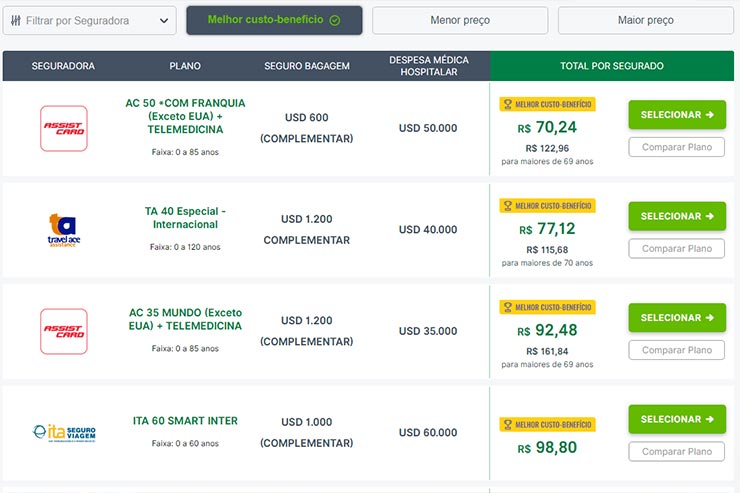Select the TA 40 Especial plan
The height and width of the screenshot is (493, 740).
(x=677, y=216)
